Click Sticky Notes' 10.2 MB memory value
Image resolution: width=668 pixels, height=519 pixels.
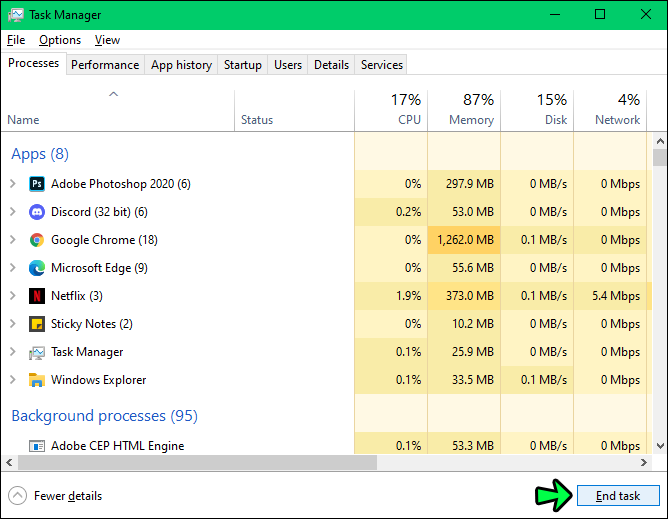473,324
